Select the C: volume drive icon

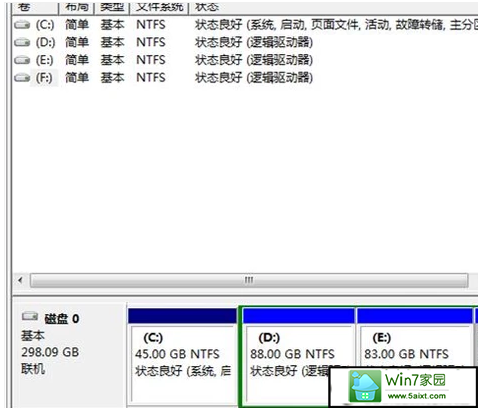tap(22, 25)
